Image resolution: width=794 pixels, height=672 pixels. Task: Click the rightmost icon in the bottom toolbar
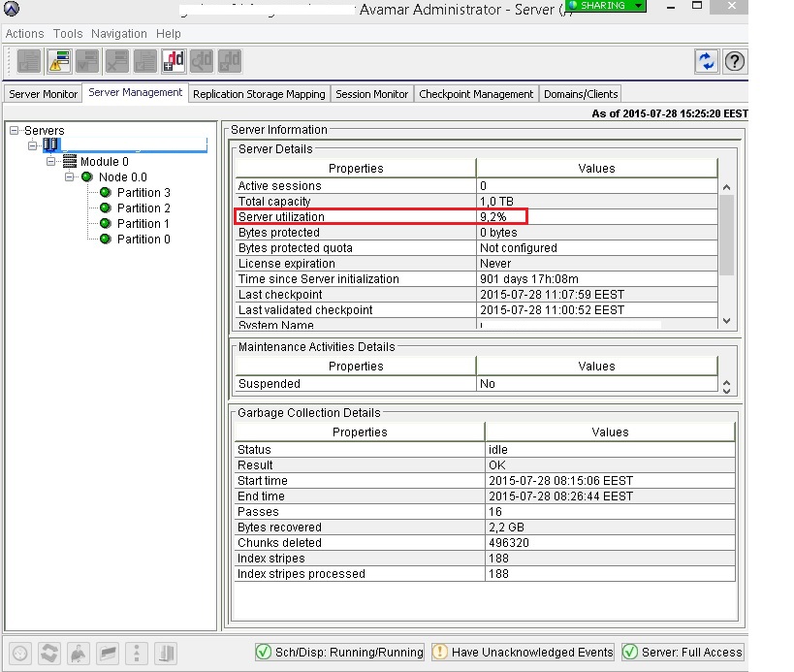166,654
